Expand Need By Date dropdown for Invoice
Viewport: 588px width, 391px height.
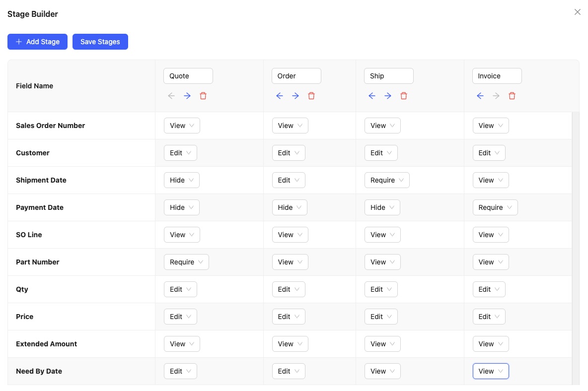click(490, 371)
